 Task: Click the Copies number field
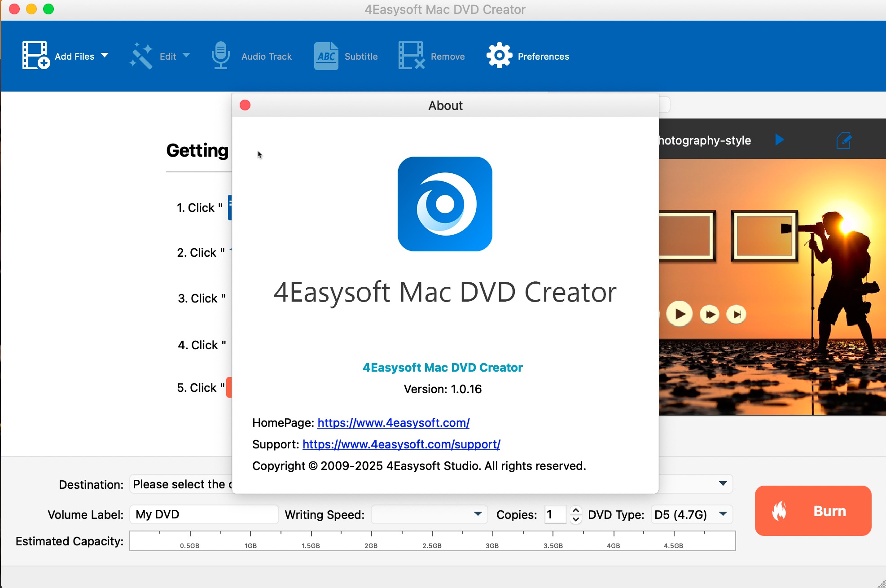[555, 514]
